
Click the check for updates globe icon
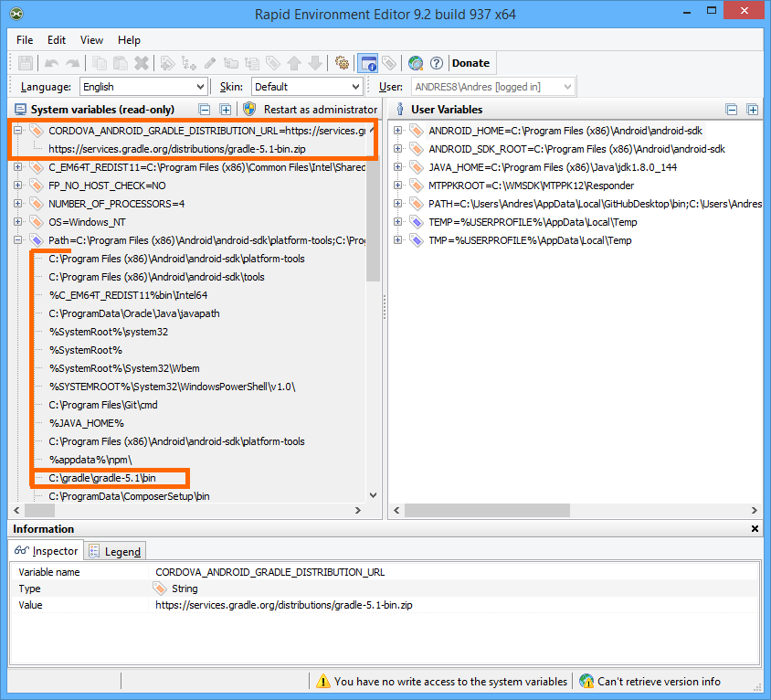click(x=416, y=63)
